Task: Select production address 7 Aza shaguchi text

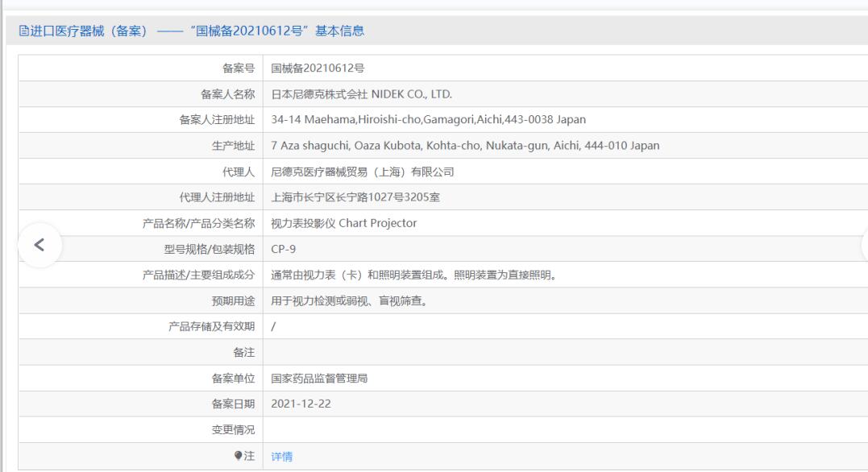Action: point(465,146)
